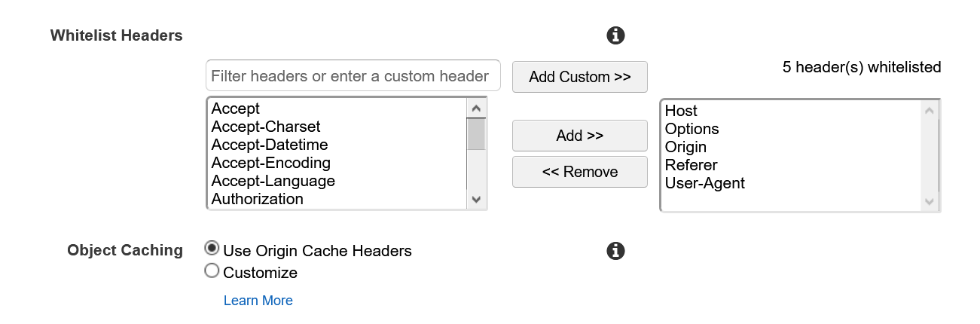Select Authorization header in the list
980x324 pixels.
click(258, 199)
